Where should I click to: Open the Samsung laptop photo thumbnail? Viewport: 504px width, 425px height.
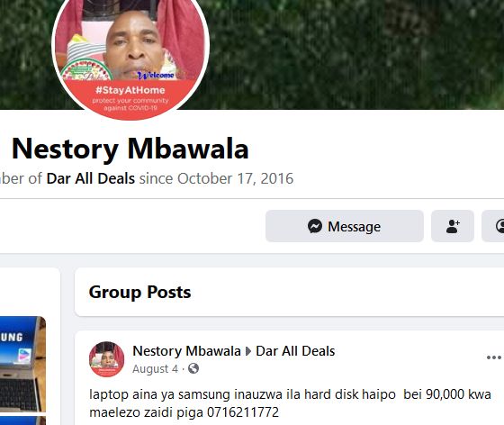pos(22,365)
